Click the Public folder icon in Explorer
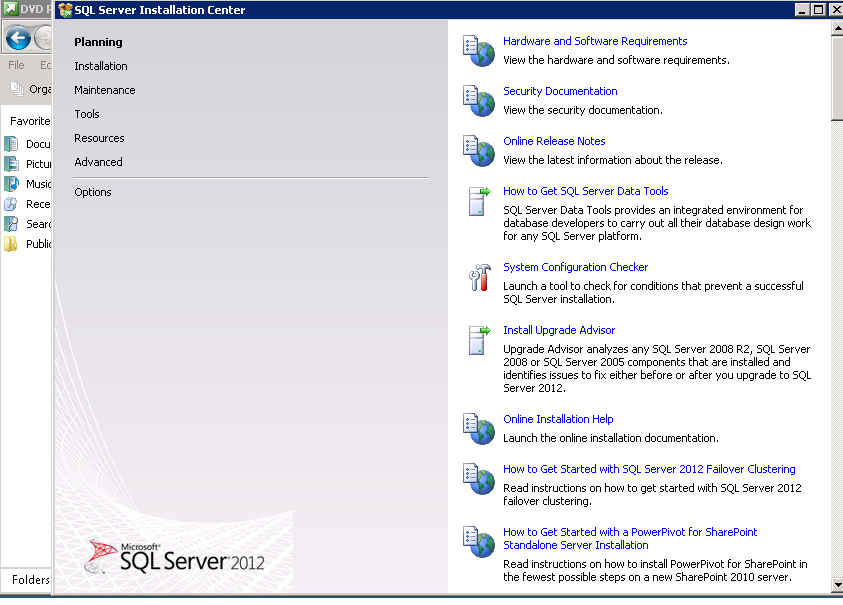843x605 pixels. tap(11, 244)
